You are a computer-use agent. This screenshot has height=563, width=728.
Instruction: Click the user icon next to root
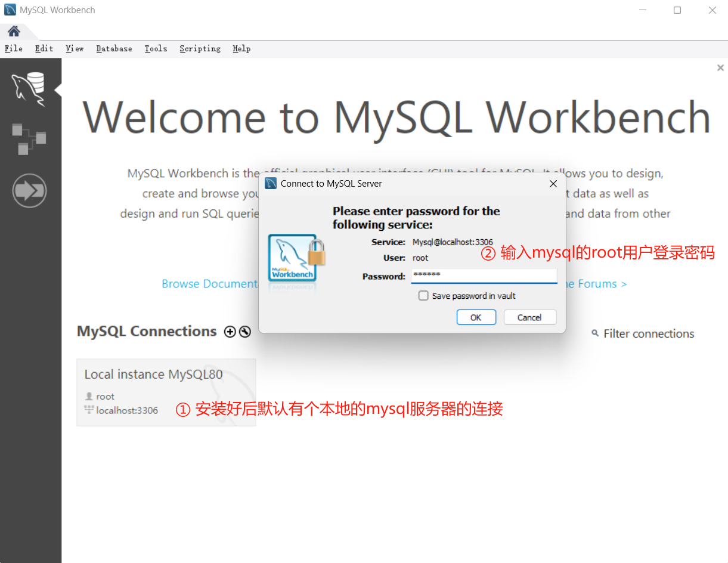point(89,396)
